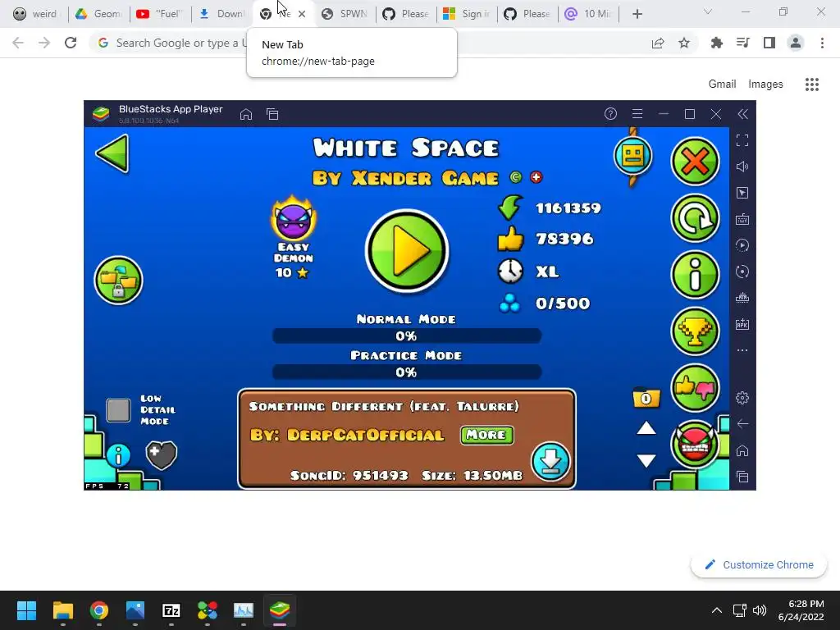This screenshot has width=840, height=630.
Task: Open 7-Zip from taskbar
Action: [x=171, y=609]
